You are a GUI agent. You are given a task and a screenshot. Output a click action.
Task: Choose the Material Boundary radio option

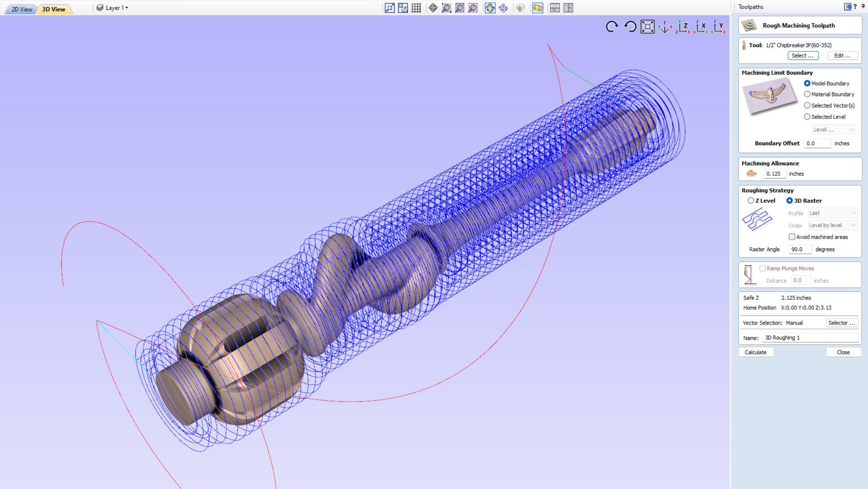click(807, 94)
